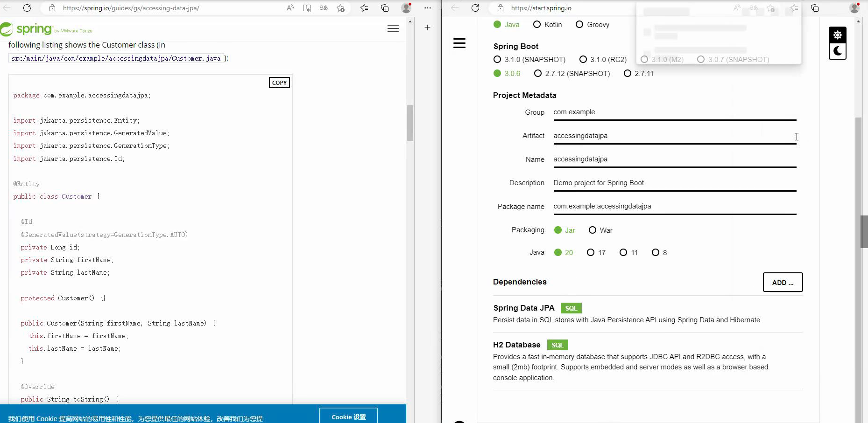Click the scroll-up arrow of the guide page

pos(410,21)
